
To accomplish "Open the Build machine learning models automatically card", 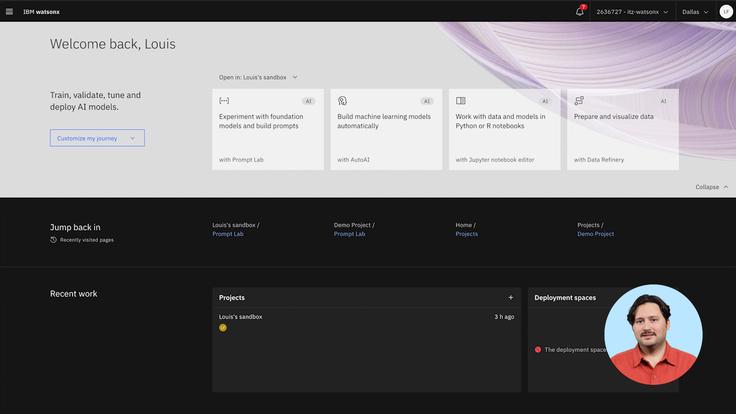I will (x=386, y=130).
